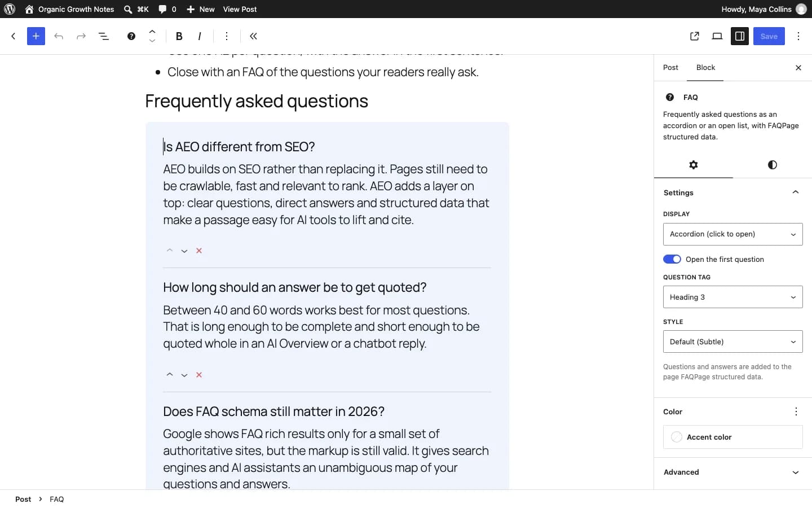
Task: Click the Save button
Action: click(769, 36)
